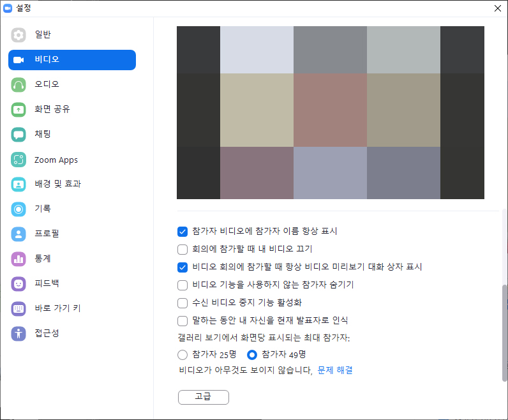Open the 통계 bar chart icon
This screenshot has width=508, height=420.
pos(19,259)
